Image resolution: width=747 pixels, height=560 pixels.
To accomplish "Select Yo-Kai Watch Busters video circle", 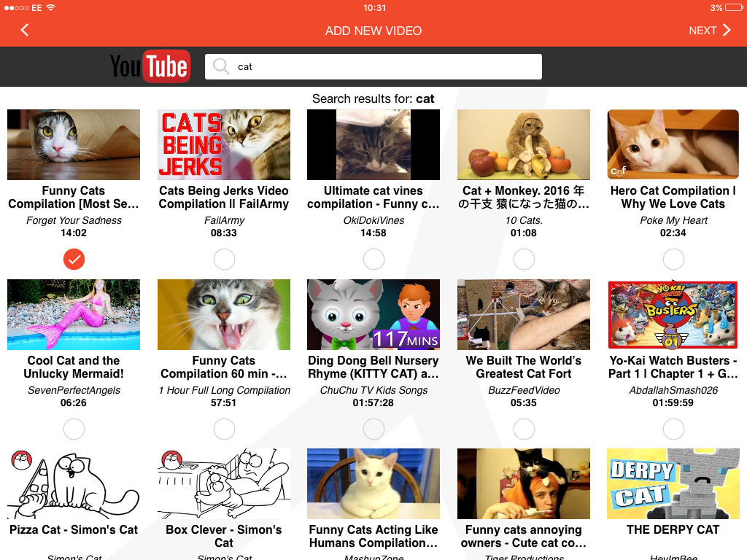I will tap(673, 429).
